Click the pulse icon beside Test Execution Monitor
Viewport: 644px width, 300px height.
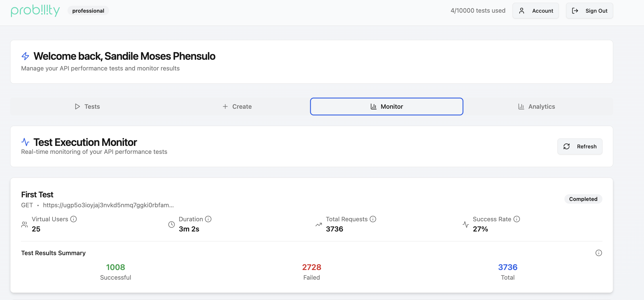(x=25, y=142)
